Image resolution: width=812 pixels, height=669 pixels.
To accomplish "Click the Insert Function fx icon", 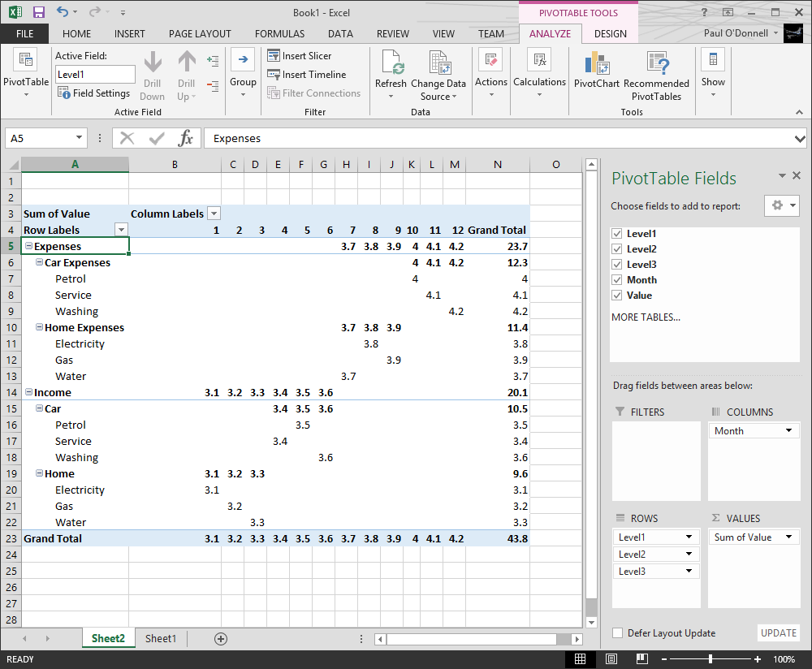I will click(185, 138).
